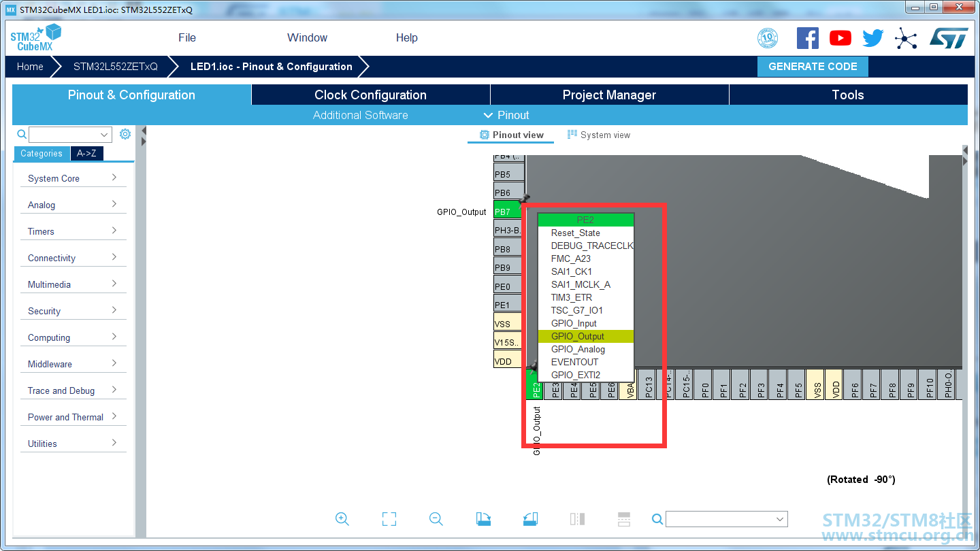Expand the Multimedia category

point(73,284)
